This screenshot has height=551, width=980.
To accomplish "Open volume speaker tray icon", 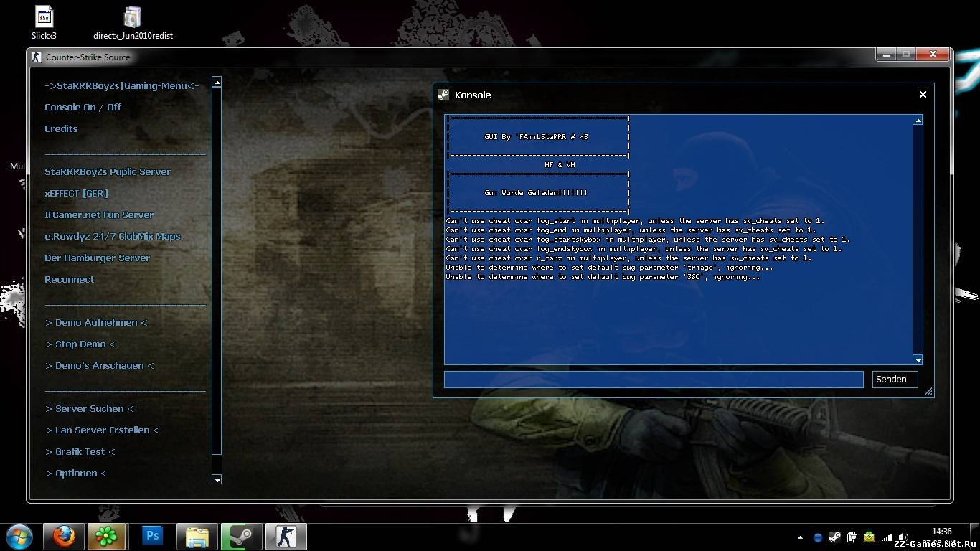I will pos(903,537).
